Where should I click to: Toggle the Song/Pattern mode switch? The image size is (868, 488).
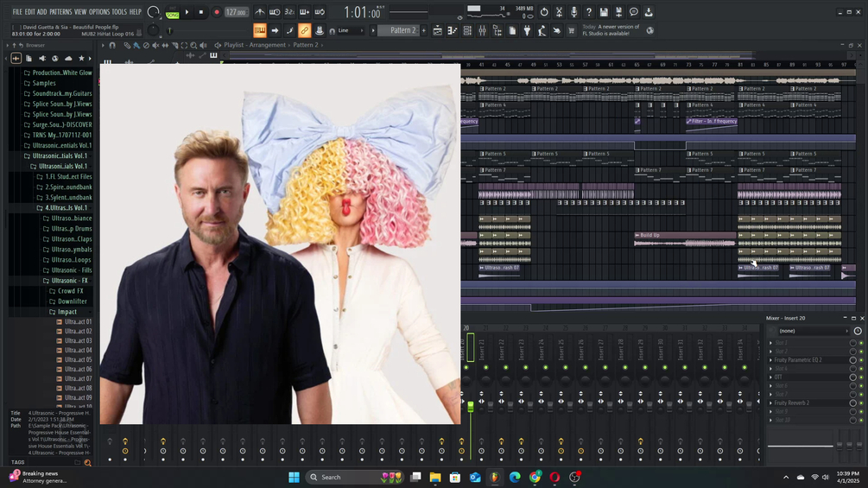pyautogui.click(x=172, y=12)
